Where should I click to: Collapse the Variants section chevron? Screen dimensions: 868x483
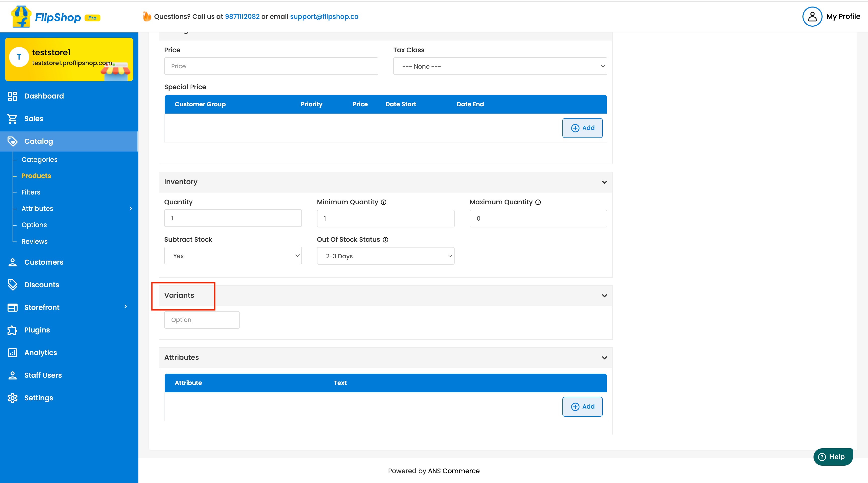click(x=604, y=296)
